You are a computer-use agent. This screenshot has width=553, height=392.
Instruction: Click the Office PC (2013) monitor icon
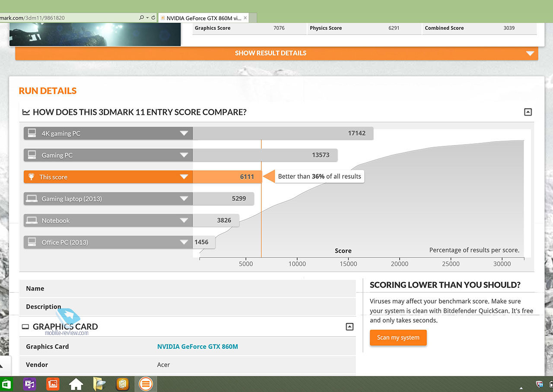(32, 242)
